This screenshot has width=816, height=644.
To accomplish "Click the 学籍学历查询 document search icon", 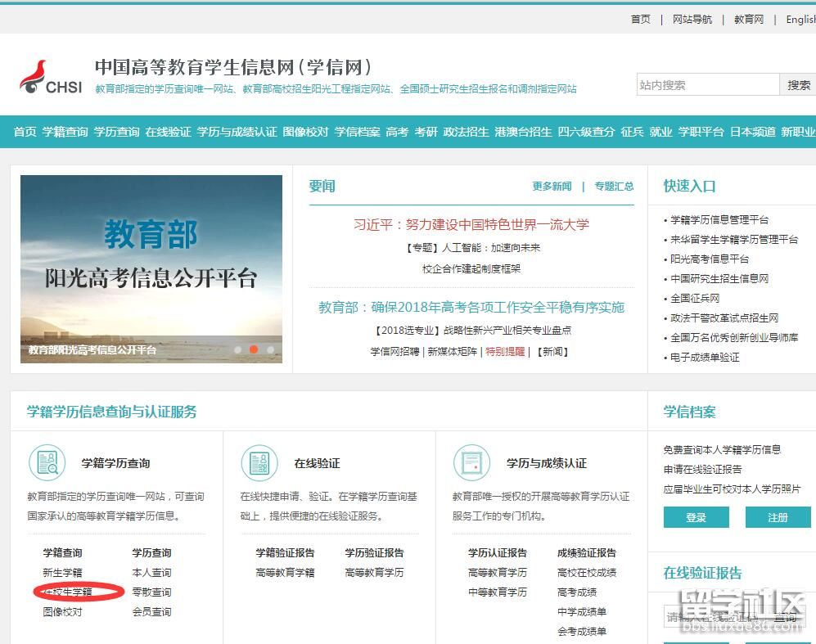I will [x=47, y=463].
